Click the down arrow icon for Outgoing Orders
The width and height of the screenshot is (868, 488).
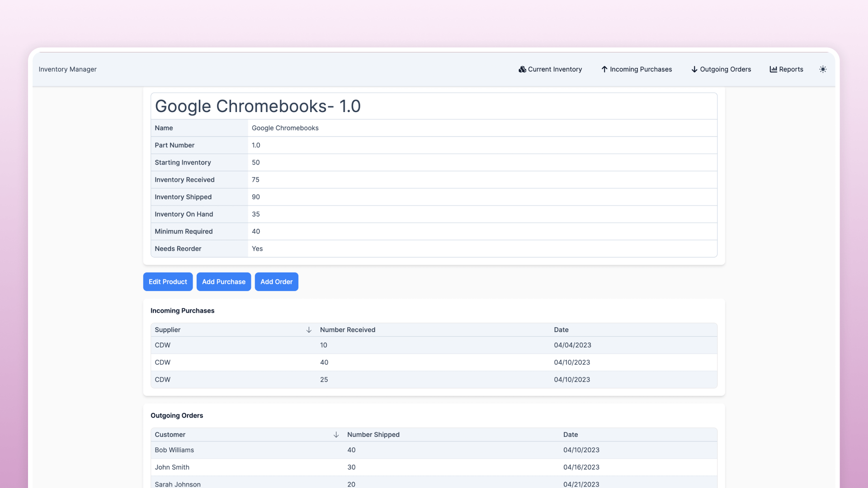tap(694, 69)
